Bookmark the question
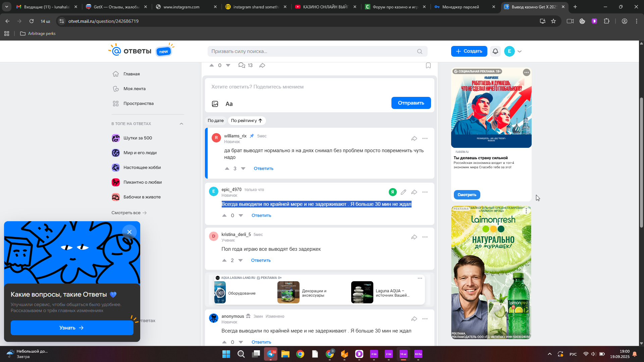Viewport: 644px width, 362px height. (x=428, y=65)
